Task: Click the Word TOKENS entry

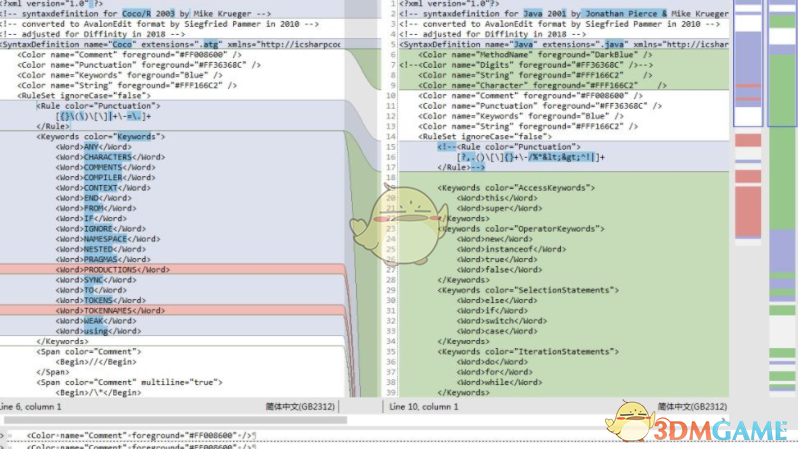Action: [101, 300]
